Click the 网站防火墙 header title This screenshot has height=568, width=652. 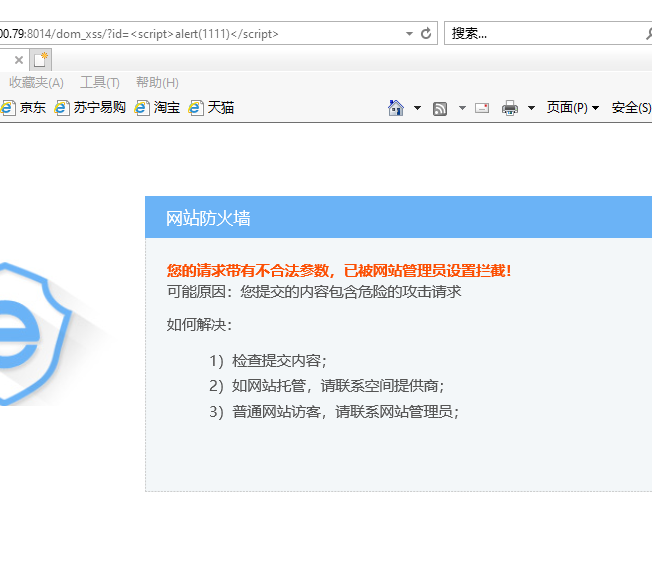coord(208,218)
